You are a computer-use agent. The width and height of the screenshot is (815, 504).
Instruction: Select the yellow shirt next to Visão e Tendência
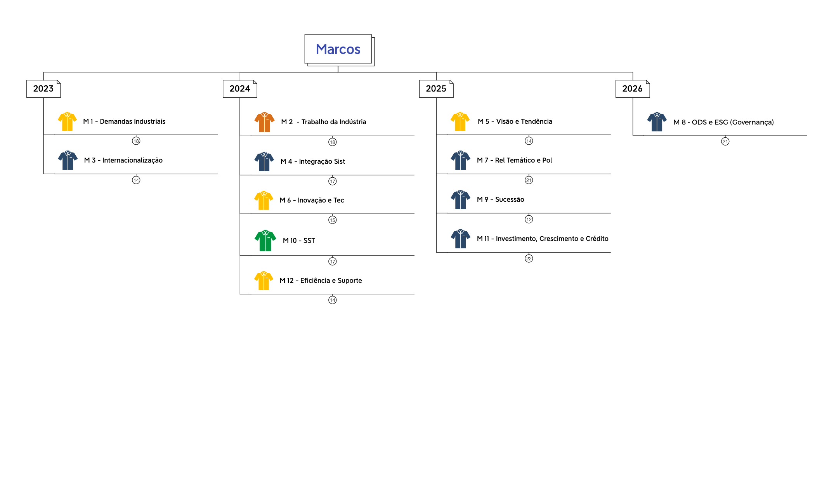pos(460,121)
